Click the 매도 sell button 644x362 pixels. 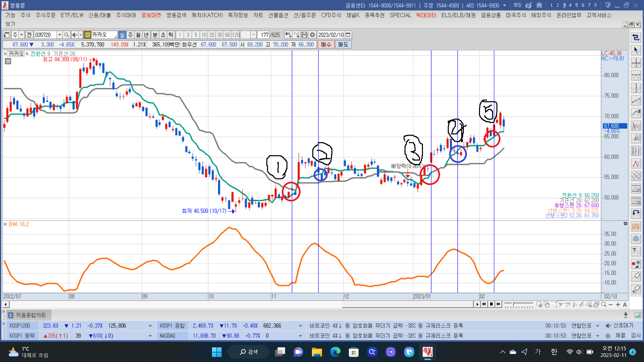343,45
